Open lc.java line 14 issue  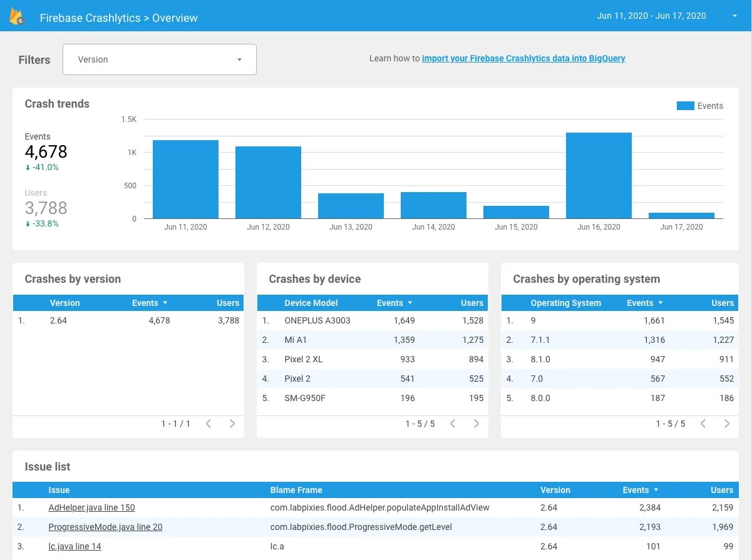click(75, 546)
